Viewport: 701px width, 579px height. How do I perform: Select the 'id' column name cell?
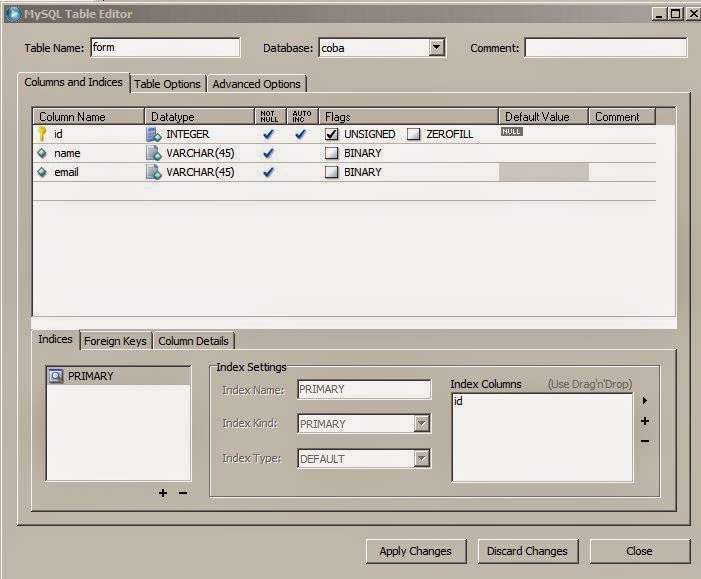89,134
